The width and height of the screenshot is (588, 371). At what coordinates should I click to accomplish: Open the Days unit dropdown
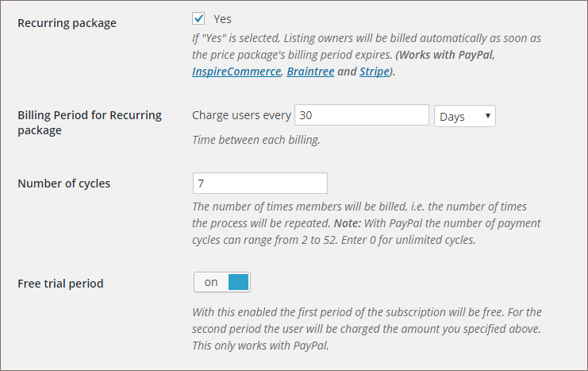tap(465, 116)
